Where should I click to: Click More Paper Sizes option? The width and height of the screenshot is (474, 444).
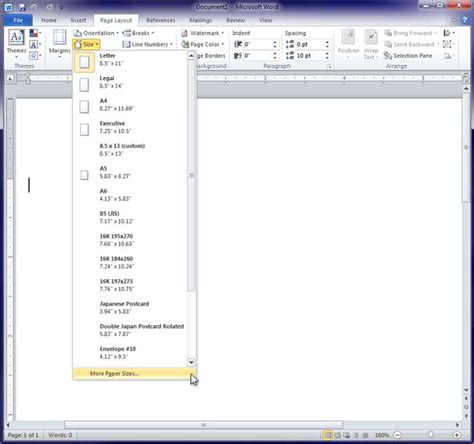(134, 373)
